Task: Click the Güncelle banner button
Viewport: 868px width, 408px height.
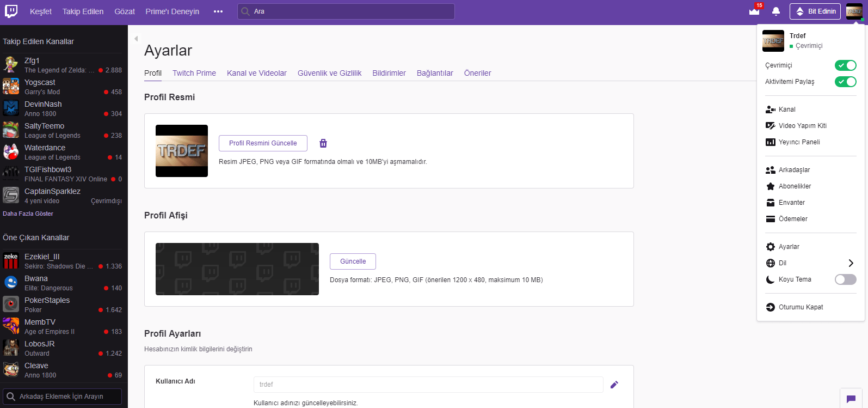Action: click(353, 261)
